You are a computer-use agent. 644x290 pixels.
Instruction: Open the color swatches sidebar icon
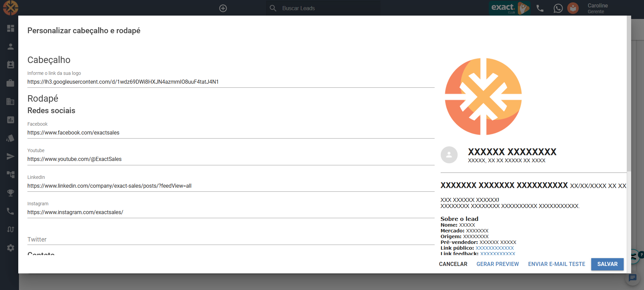click(x=10, y=138)
